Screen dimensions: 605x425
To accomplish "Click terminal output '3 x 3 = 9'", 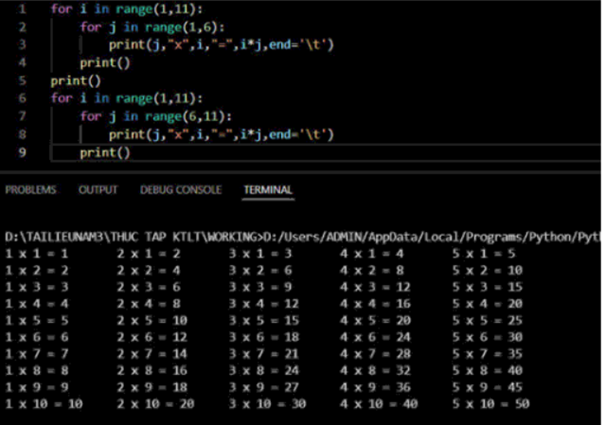I will [260, 287].
